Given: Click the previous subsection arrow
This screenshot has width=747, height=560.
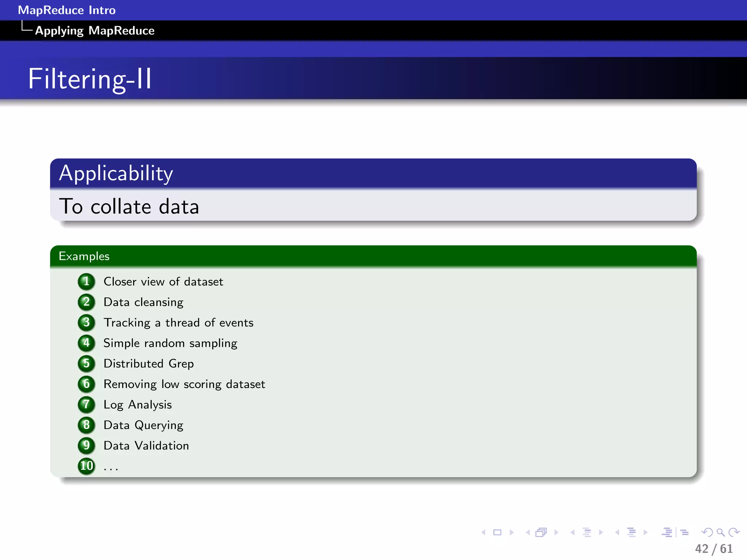Looking at the screenshot, I should click(573, 533).
